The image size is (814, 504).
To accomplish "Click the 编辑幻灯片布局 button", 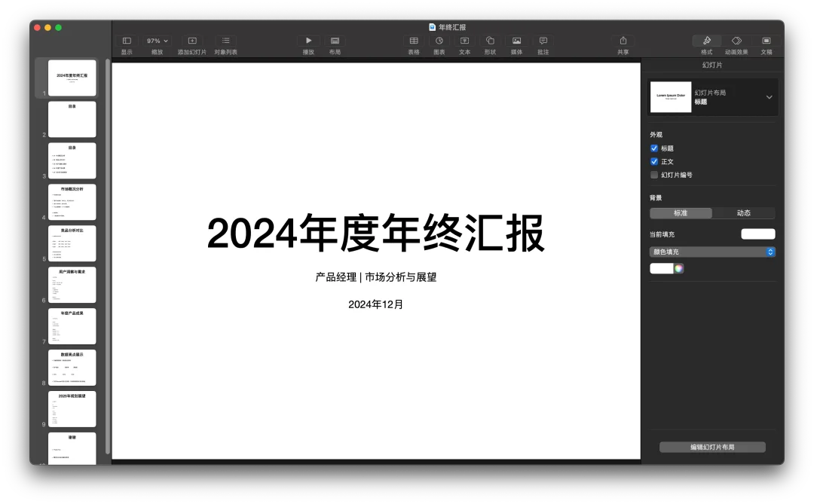I will (x=711, y=447).
